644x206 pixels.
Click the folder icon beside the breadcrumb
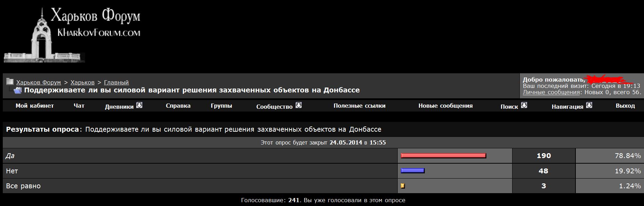point(10,82)
